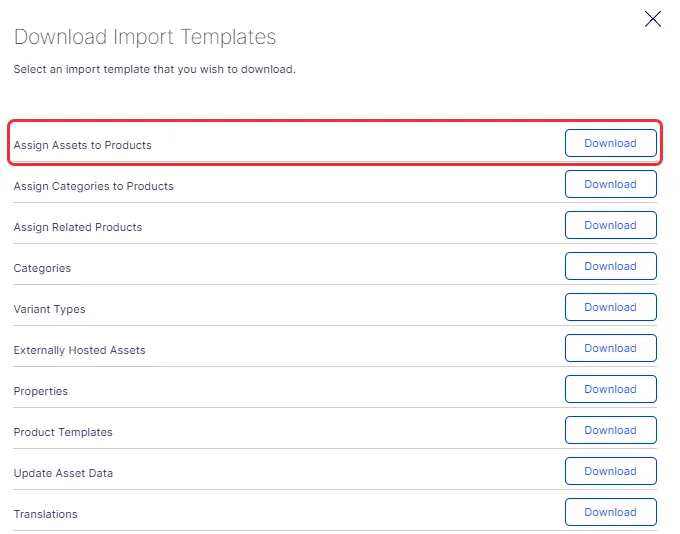The width and height of the screenshot is (680, 534).
Task: Download the Update Asset Data template
Action: (611, 471)
